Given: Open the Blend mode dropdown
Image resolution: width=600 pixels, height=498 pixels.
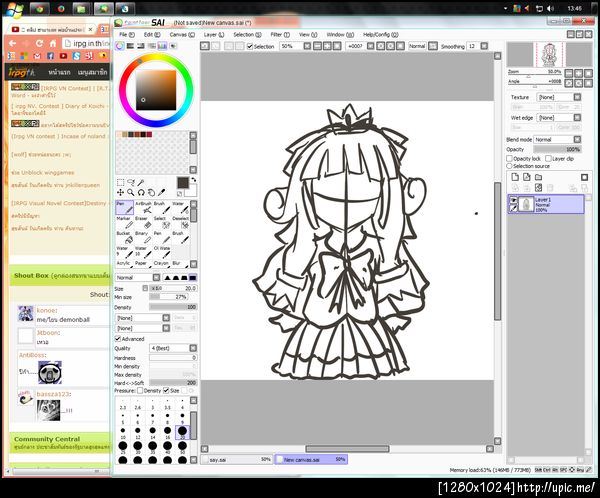Looking at the screenshot, I should 558,139.
